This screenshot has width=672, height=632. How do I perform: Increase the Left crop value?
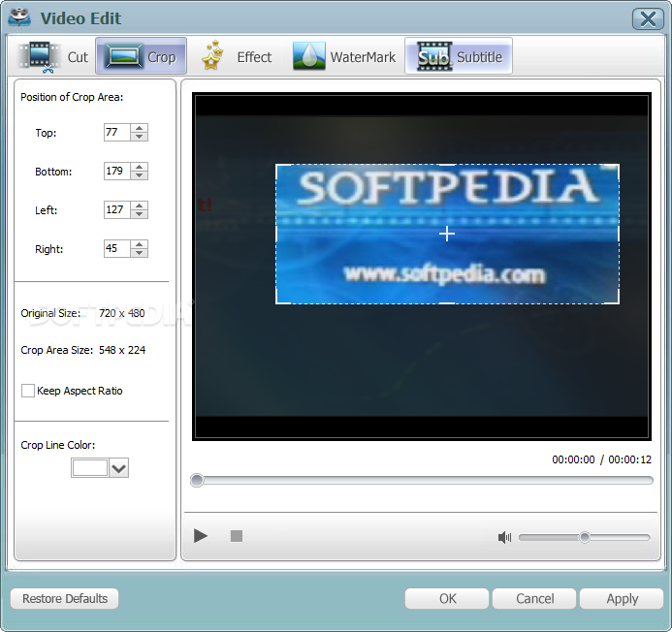click(x=140, y=205)
